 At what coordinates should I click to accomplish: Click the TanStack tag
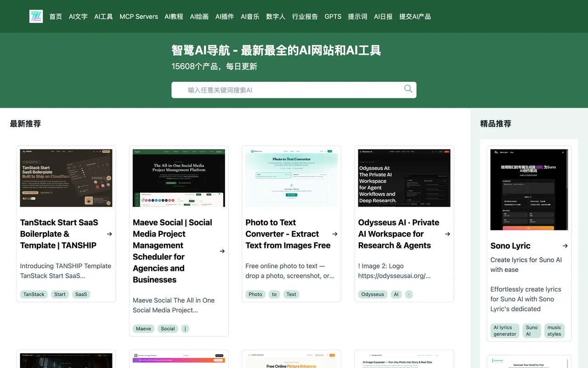(34, 294)
